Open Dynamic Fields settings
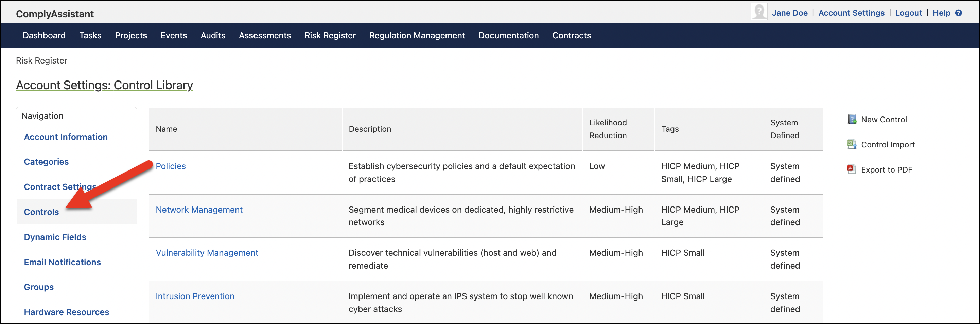 (x=55, y=237)
